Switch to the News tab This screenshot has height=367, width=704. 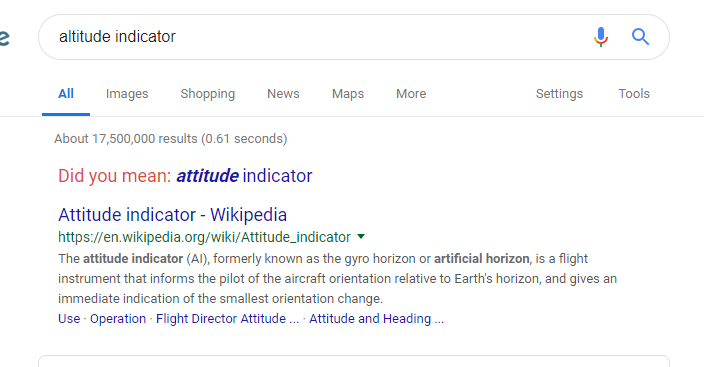(283, 93)
